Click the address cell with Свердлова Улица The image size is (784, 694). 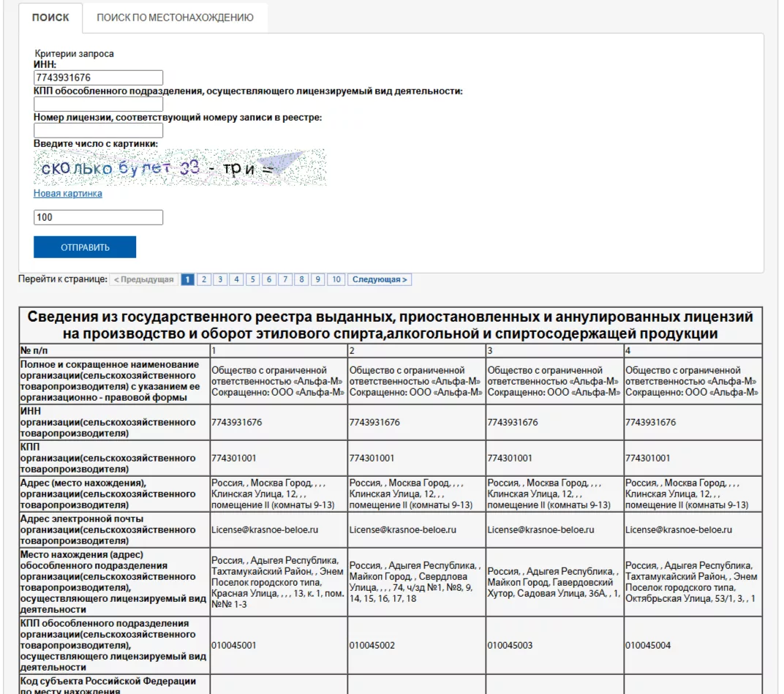pos(417,582)
